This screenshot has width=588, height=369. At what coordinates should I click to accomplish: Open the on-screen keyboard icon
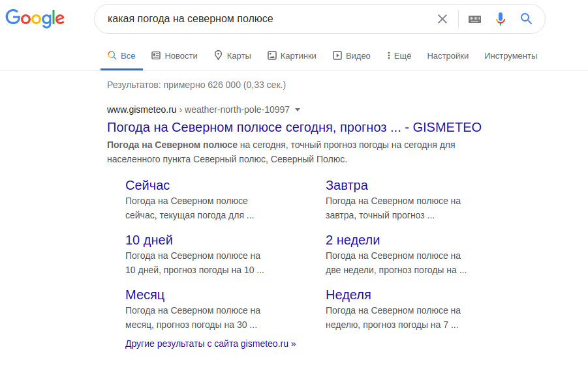tap(474, 19)
